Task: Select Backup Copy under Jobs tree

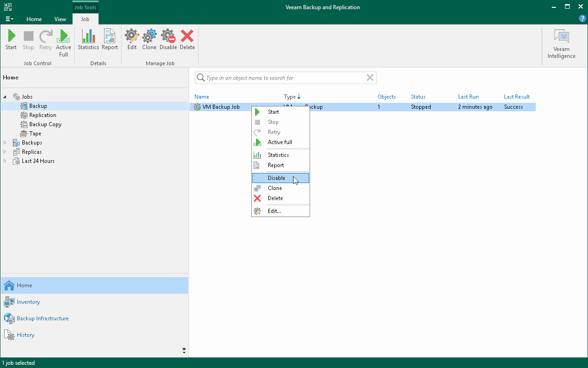Action: tap(45, 124)
